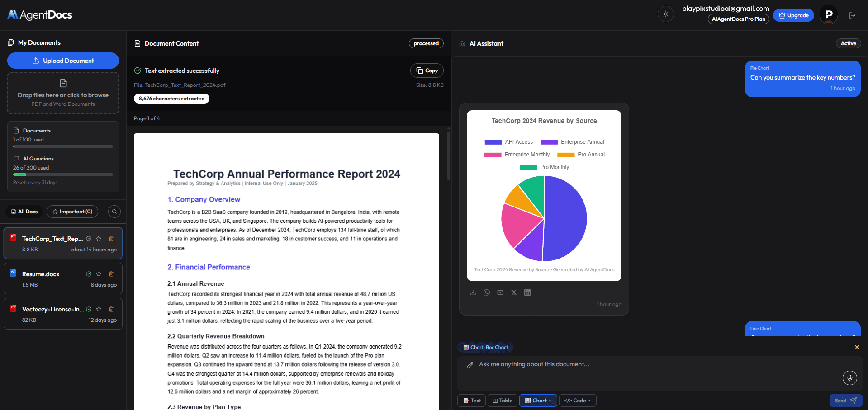Click the Active status badge
The image size is (868, 410).
[848, 43]
